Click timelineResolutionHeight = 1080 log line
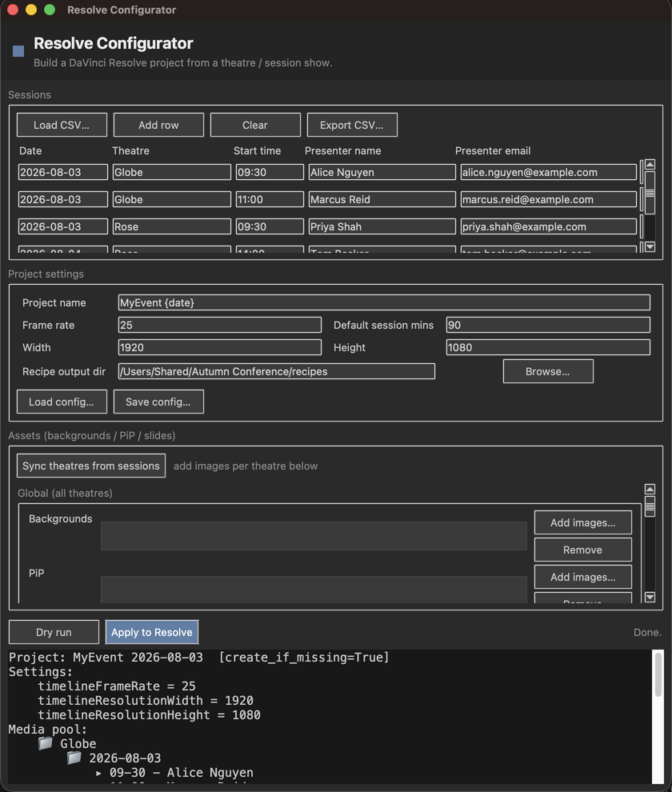Viewport: 672px width, 792px height. (x=149, y=714)
